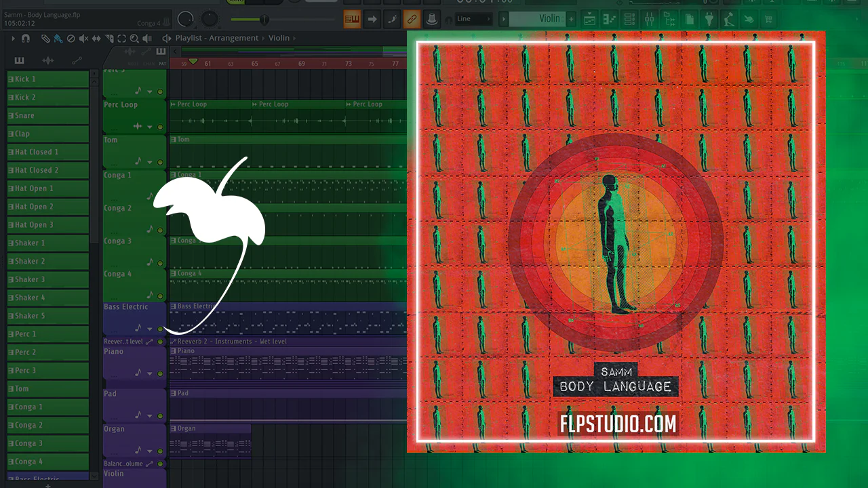Open the Organ track dropdown arrow
This screenshot has height=488, width=868.
pyautogui.click(x=150, y=451)
